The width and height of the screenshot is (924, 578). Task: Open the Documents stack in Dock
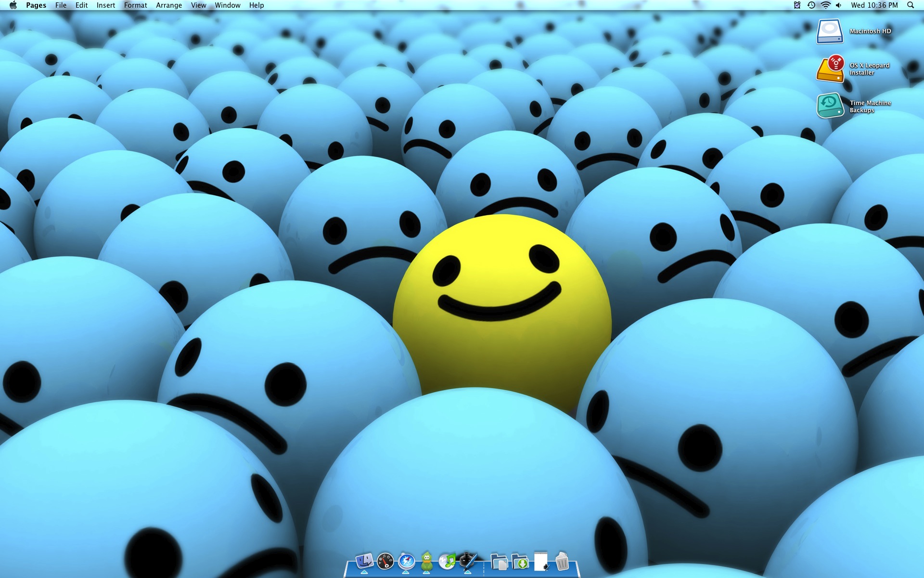[499, 562]
